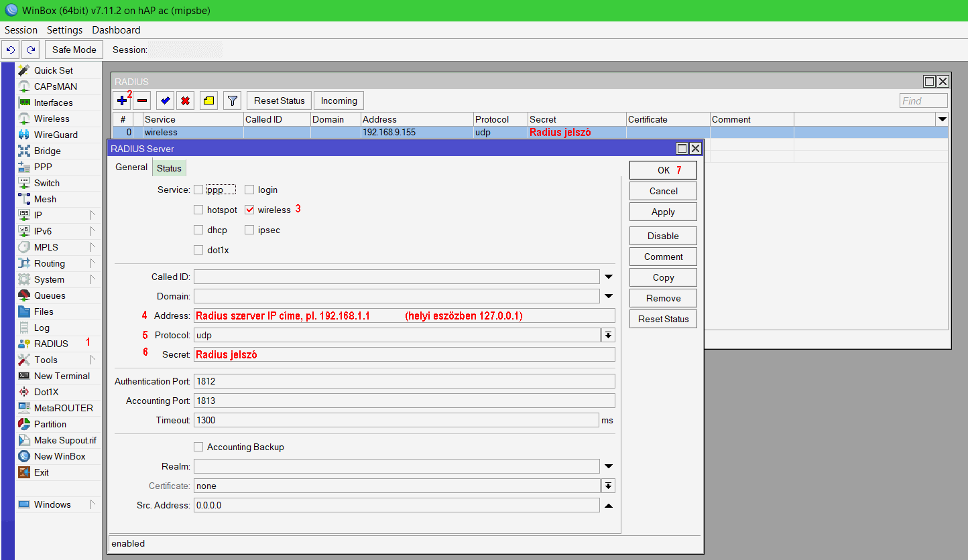Uncheck the wireless service checkbox

point(249,210)
